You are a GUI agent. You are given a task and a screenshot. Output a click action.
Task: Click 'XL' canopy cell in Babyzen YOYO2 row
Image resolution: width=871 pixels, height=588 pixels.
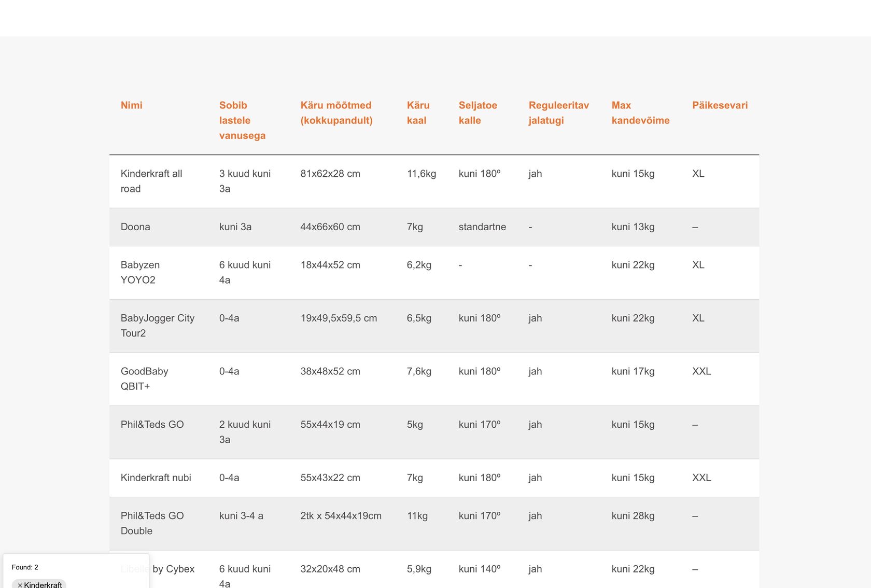click(x=698, y=265)
